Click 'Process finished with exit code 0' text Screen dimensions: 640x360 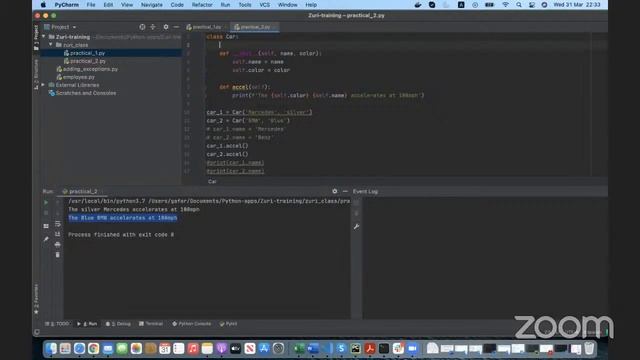(121, 235)
